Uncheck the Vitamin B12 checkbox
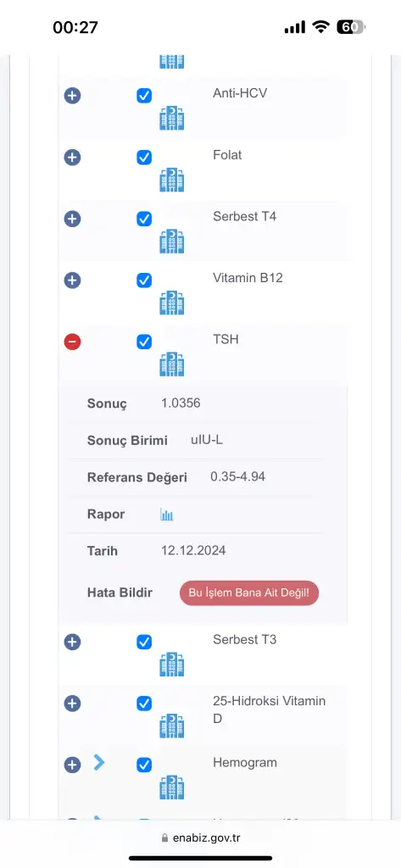The image size is (401, 868). [x=144, y=280]
